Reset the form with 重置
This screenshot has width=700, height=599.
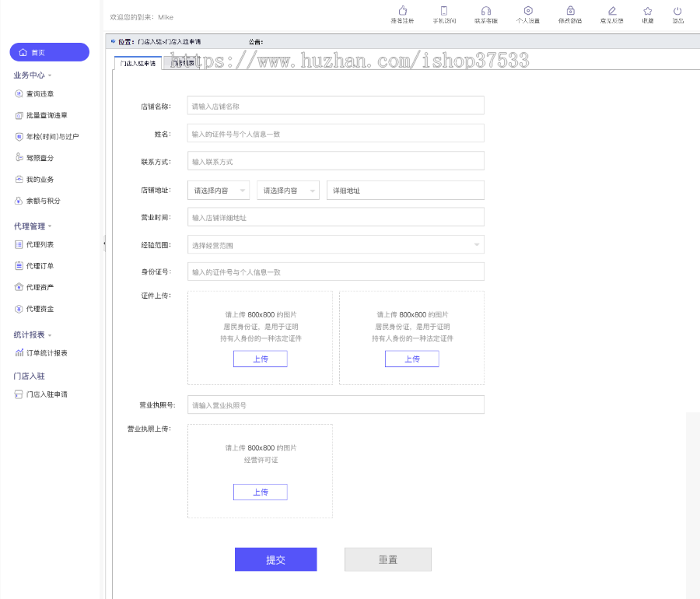(x=388, y=559)
